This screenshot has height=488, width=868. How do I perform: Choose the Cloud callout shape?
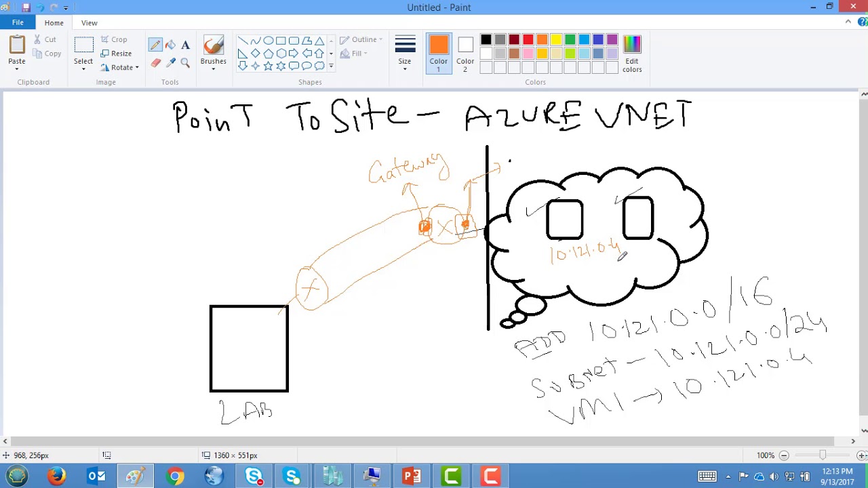coord(319,66)
